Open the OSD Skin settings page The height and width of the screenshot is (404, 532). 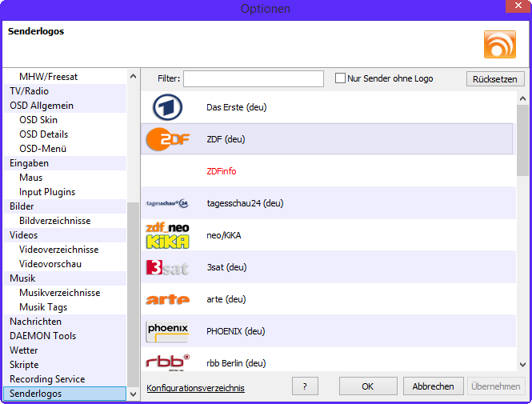click(x=38, y=120)
